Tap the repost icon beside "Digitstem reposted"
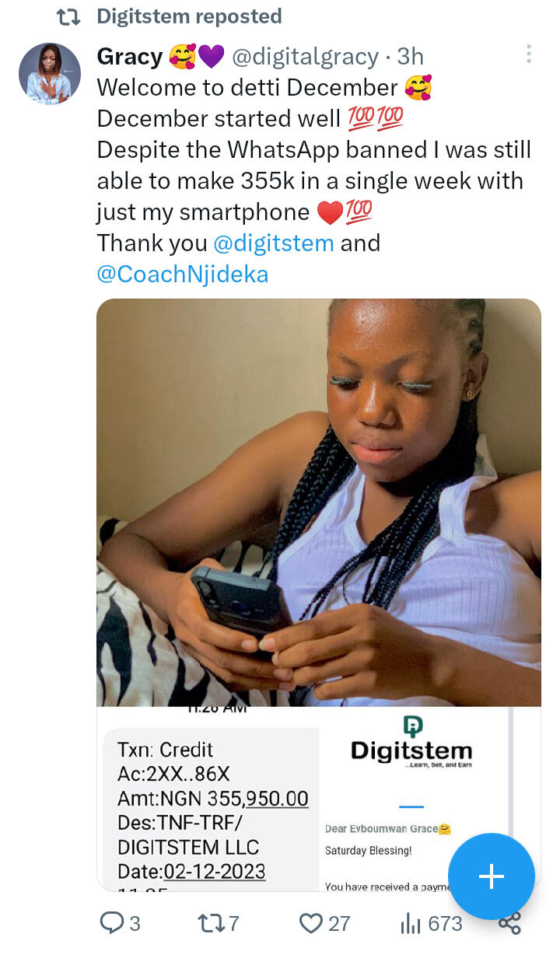The image size is (560, 955). pyautogui.click(x=68, y=16)
